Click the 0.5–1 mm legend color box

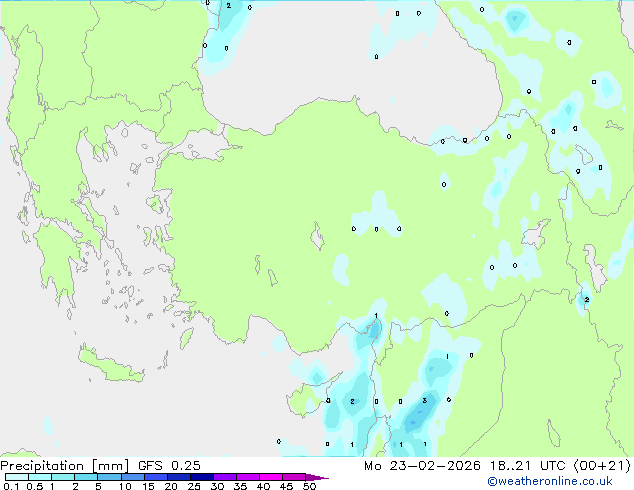click(x=40, y=477)
